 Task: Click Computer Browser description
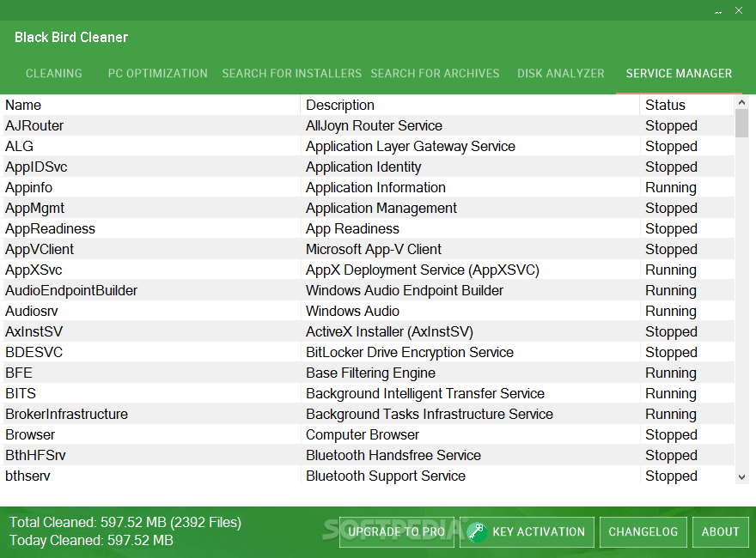point(363,434)
